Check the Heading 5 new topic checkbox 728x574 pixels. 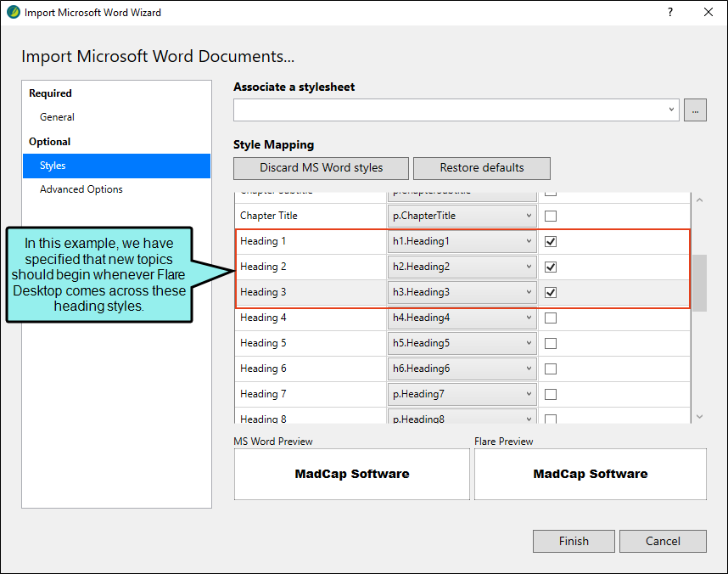pyautogui.click(x=551, y=344)
